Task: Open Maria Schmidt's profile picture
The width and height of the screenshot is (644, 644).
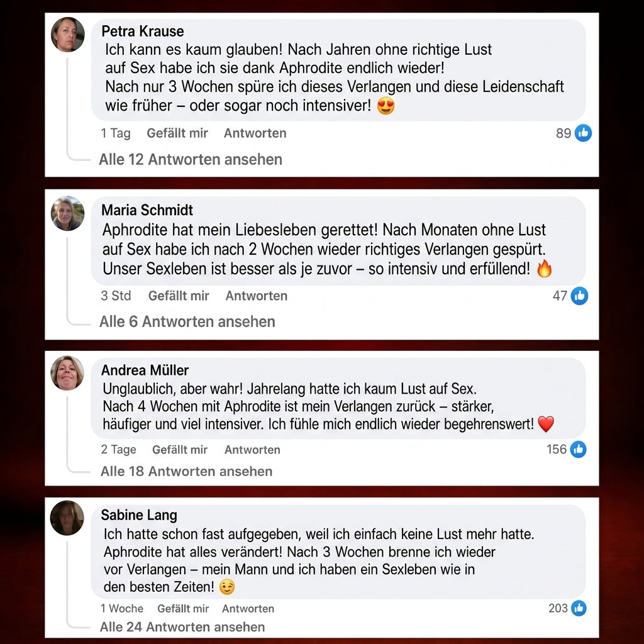Action: [x=68, y=213]
